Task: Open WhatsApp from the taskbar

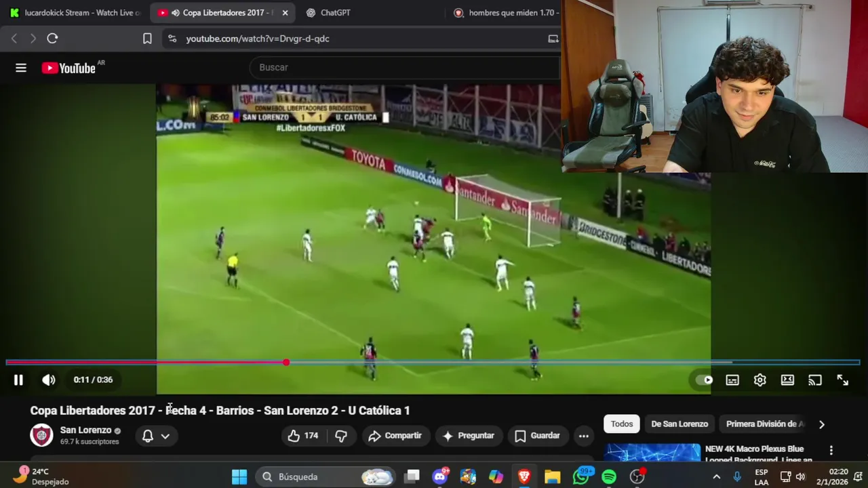Action: pyautogui.click(x=581, y=477)
